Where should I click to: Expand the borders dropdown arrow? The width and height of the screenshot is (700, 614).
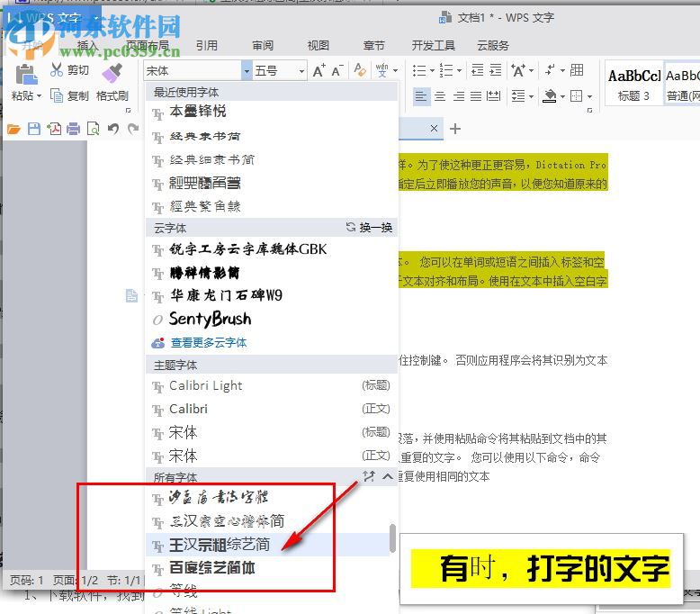[x=589, y=96]
